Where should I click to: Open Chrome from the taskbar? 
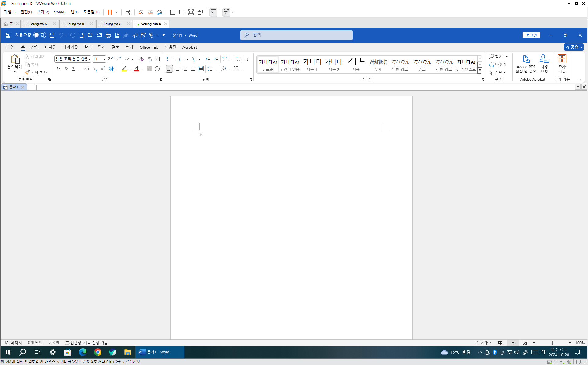point(98,352)
